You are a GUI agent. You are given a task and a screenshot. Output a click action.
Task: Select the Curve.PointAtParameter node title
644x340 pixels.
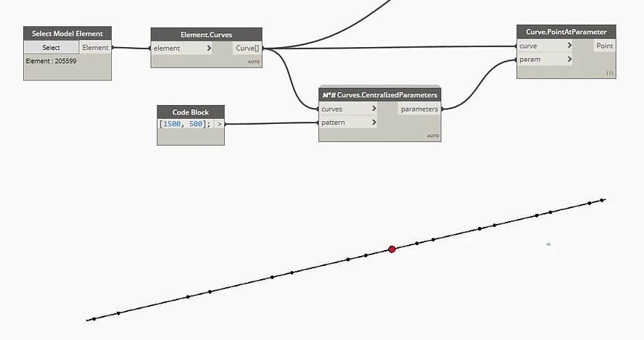click(566, 32)
